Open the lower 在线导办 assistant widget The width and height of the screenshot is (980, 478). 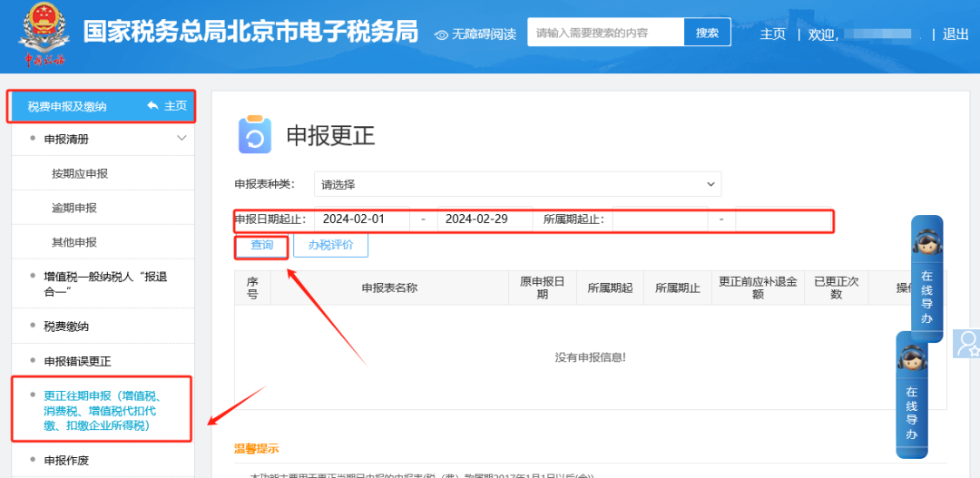(912, 395)
